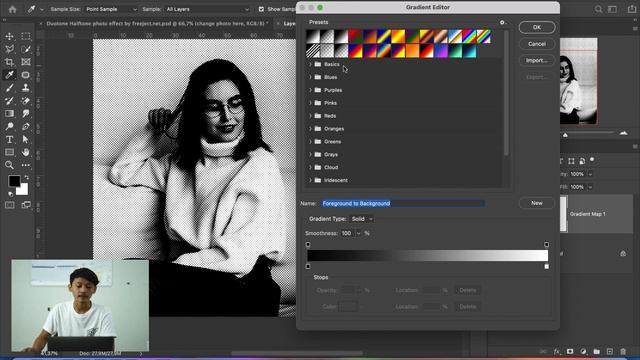Click the New gradient button

(537, 203)
